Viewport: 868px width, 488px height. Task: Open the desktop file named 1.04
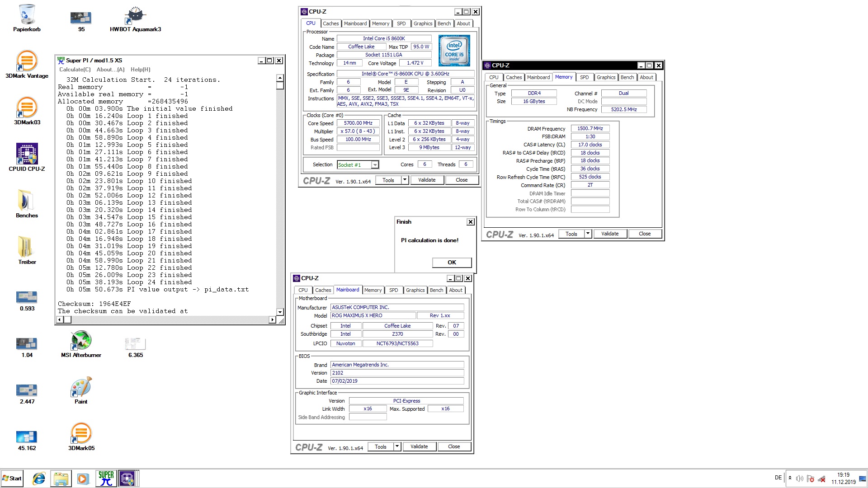(27, 347)
